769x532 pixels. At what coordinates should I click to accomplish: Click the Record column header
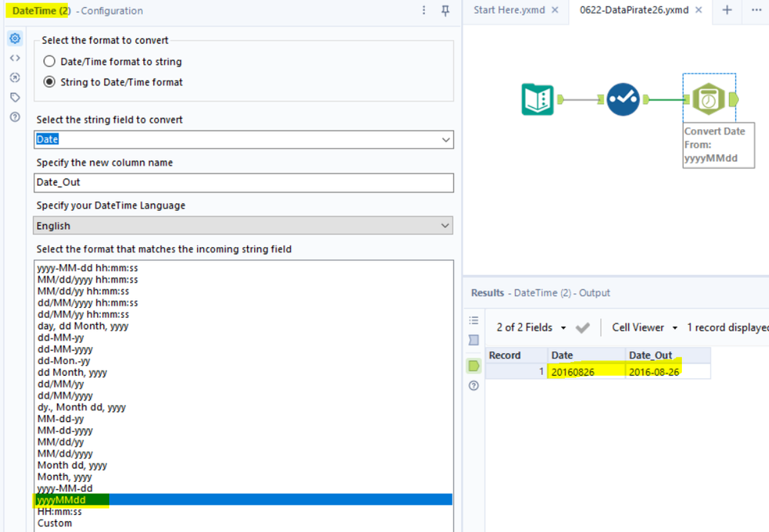click(x=517, y=356)
